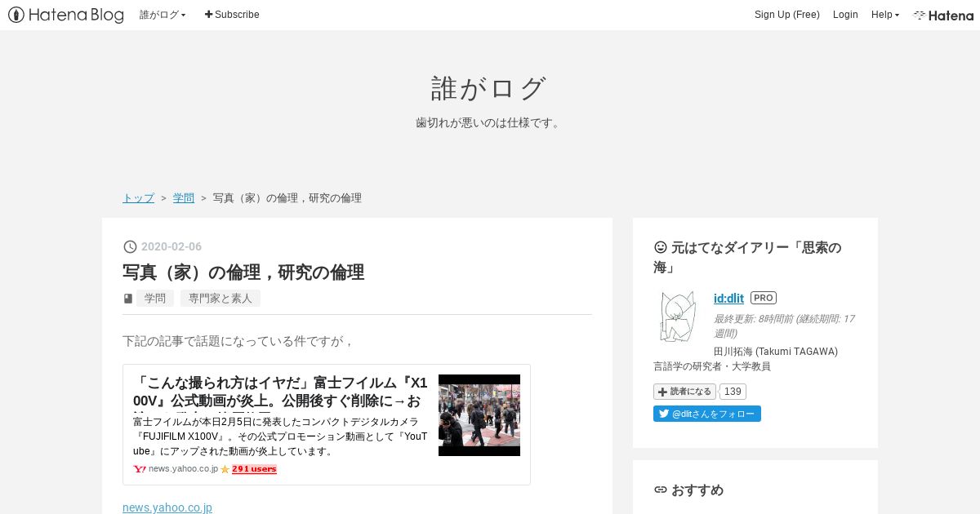This screenshot has height=514, width=980.
Task: Click the smiley icon by the sidebar profile heading
Action: point(661,247)
